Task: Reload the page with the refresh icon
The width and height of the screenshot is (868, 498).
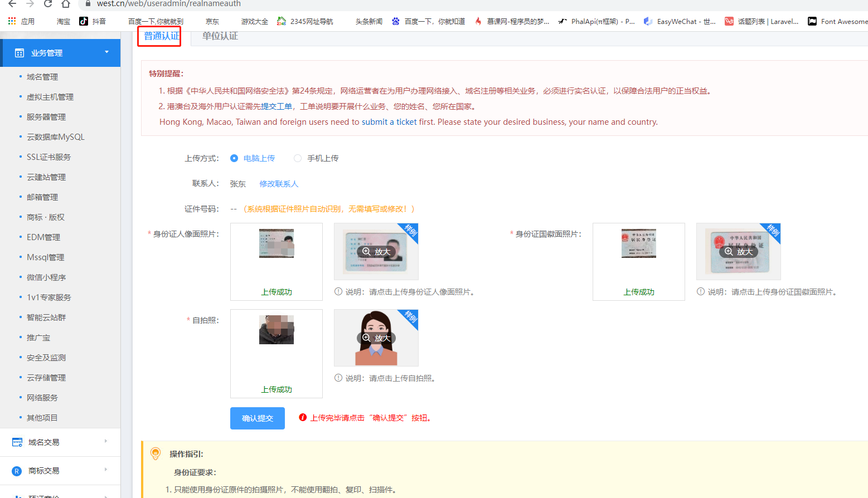Action: click(x=48, y=3)
